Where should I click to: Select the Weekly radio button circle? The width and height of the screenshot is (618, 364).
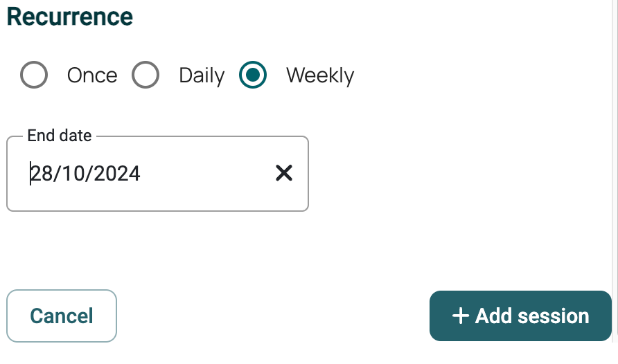click(253, 75)
